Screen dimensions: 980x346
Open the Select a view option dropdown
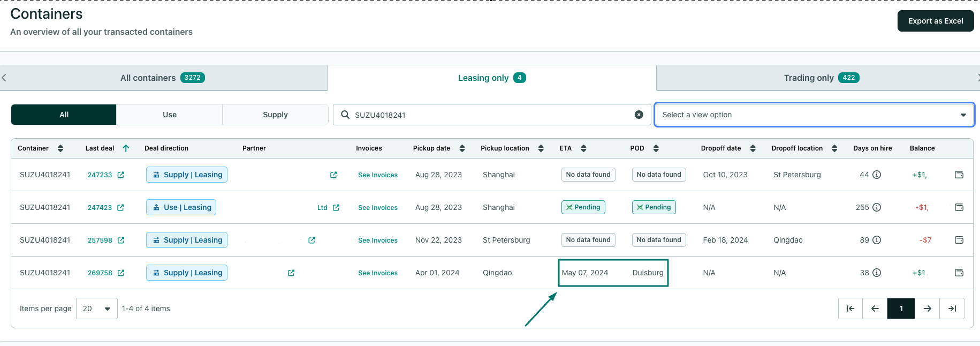coord(814,115)
